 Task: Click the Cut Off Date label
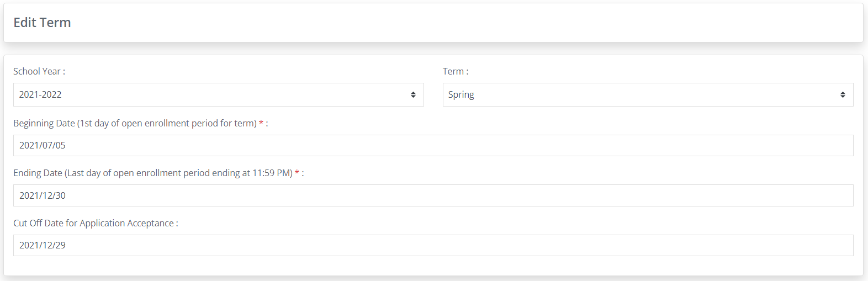point(95,224)
